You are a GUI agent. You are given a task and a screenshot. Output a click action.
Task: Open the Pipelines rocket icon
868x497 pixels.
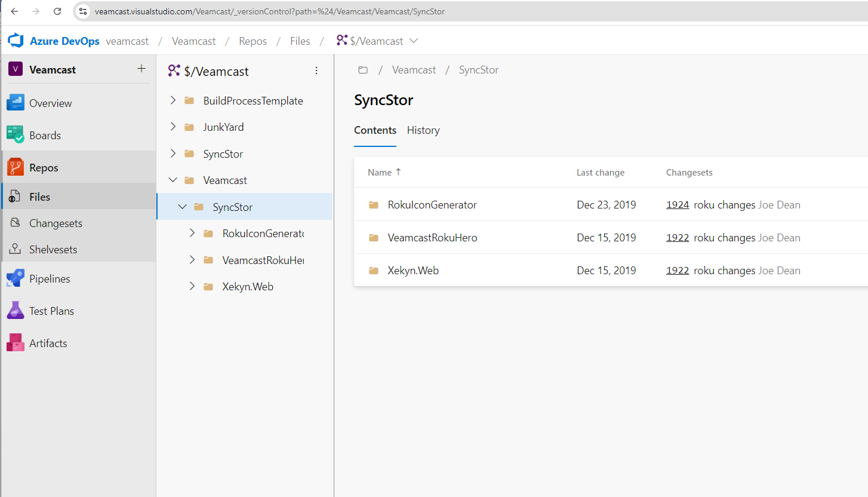[15, 278]
